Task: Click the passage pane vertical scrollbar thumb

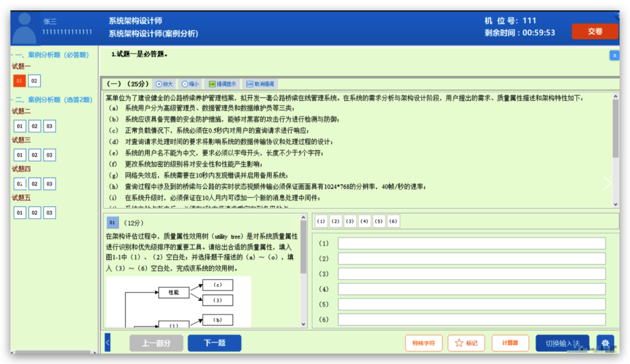Action: tap(615, 128)
